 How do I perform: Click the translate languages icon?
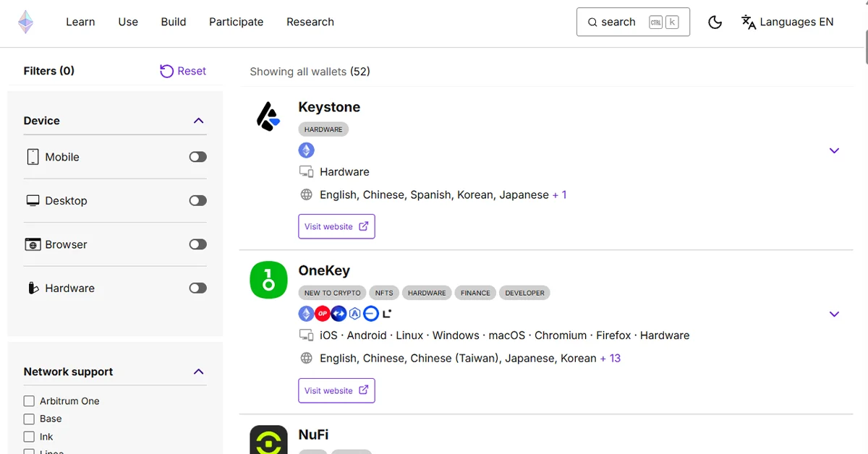pyautogui.click(x=749, y=22)
